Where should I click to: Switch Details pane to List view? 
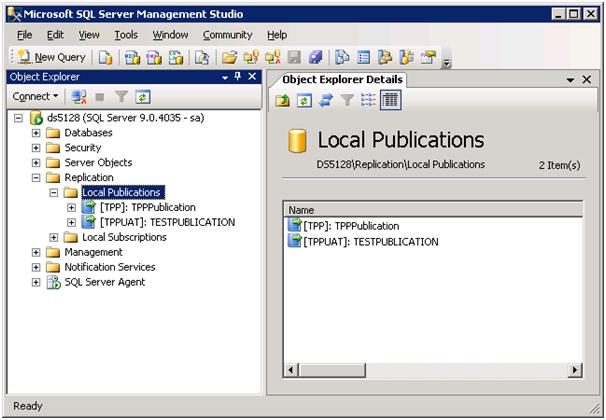coord(368,100)
